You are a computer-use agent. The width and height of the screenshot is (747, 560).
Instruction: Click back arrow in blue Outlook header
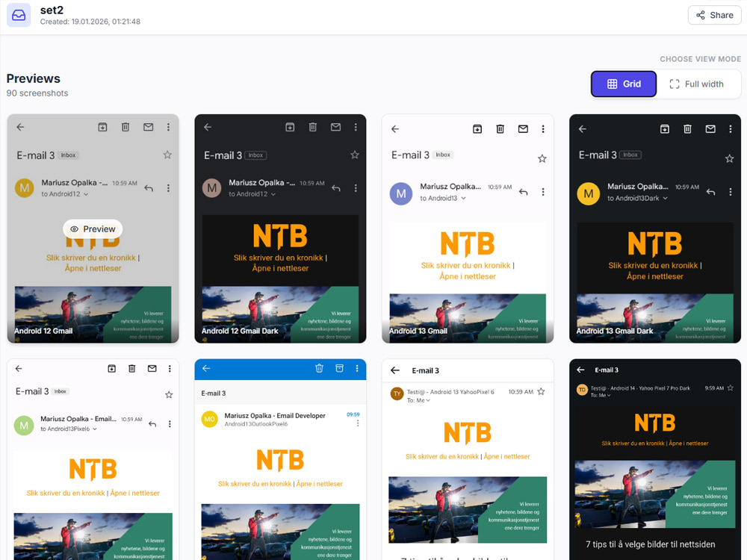[206, 369]
